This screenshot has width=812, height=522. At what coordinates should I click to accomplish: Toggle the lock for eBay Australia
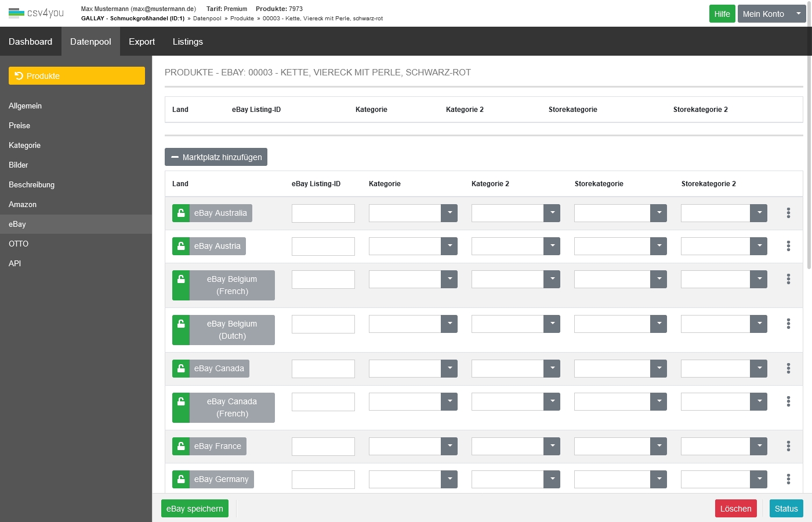tap(181, 213)
